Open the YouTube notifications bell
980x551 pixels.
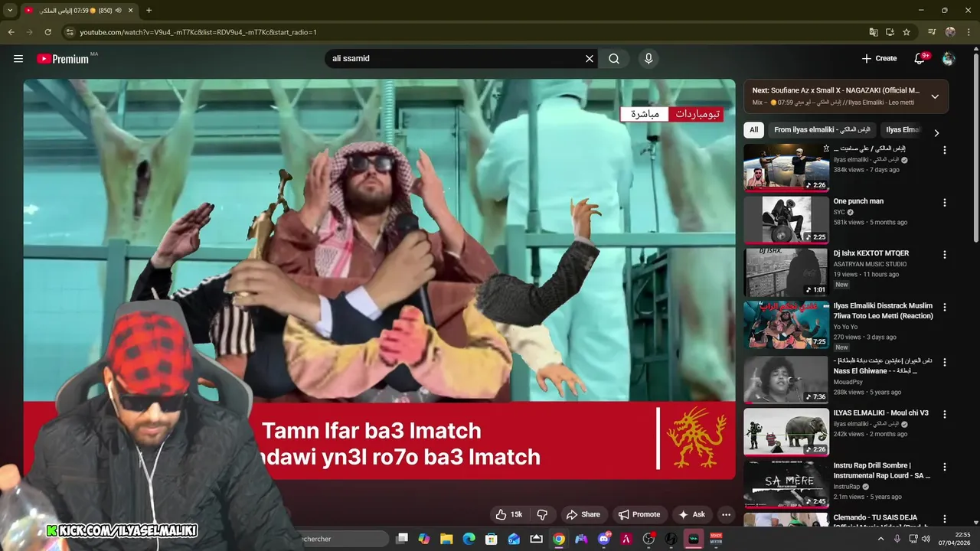(x=920, y=58)
